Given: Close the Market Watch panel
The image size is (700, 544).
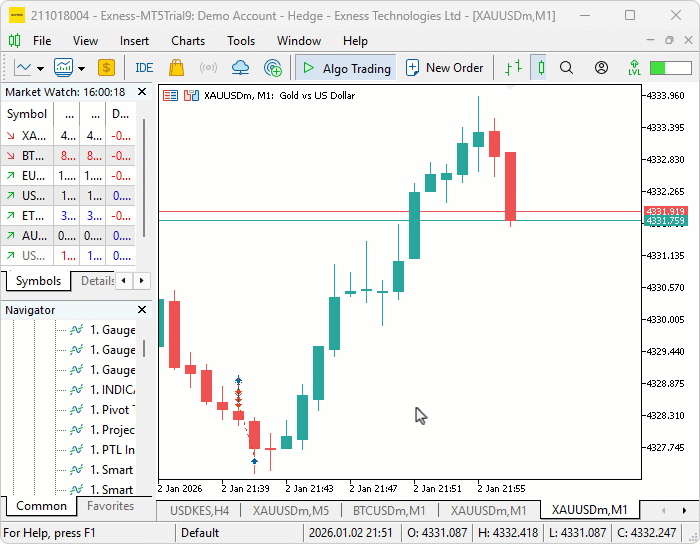Looking at the screenshot, I should click(142, 92).
